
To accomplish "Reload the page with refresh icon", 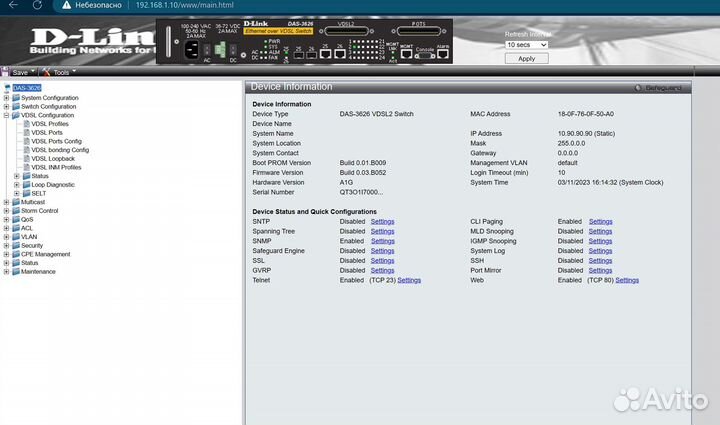I will click(x=37, y=5).
